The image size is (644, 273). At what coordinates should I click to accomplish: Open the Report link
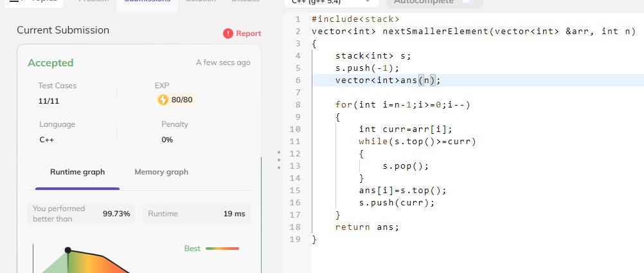[249, 33]
